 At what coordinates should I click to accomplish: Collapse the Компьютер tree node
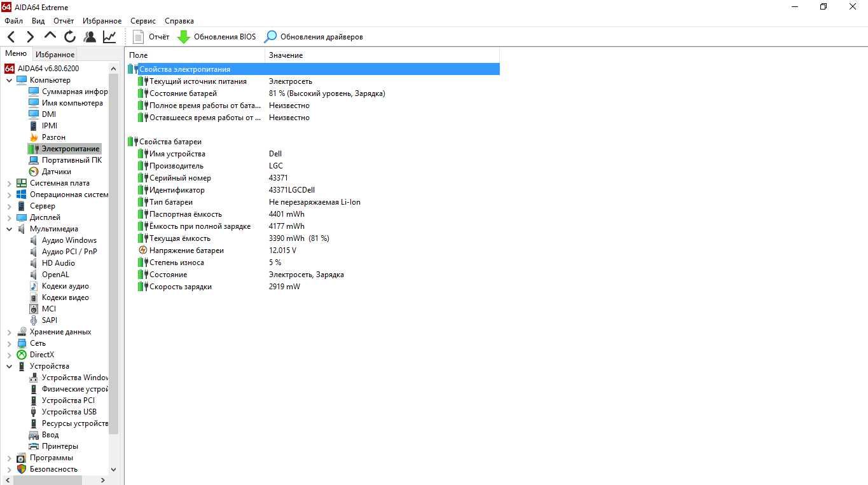pyautogui.click(x=10, y=80)
